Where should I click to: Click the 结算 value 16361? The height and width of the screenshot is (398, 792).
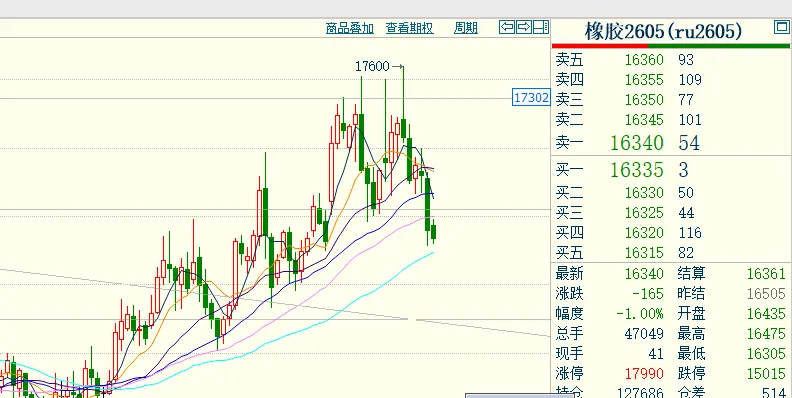(x=766, y=274)
